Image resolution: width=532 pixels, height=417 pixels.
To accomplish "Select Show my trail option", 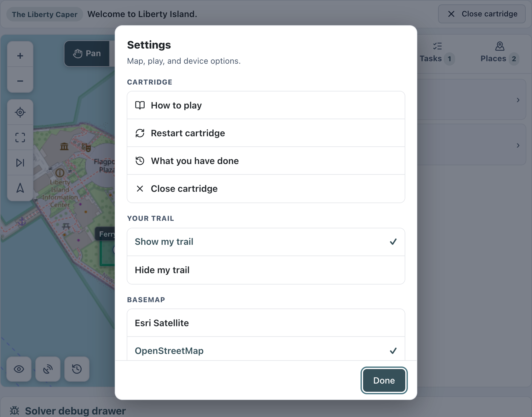I will click(266, 242).
